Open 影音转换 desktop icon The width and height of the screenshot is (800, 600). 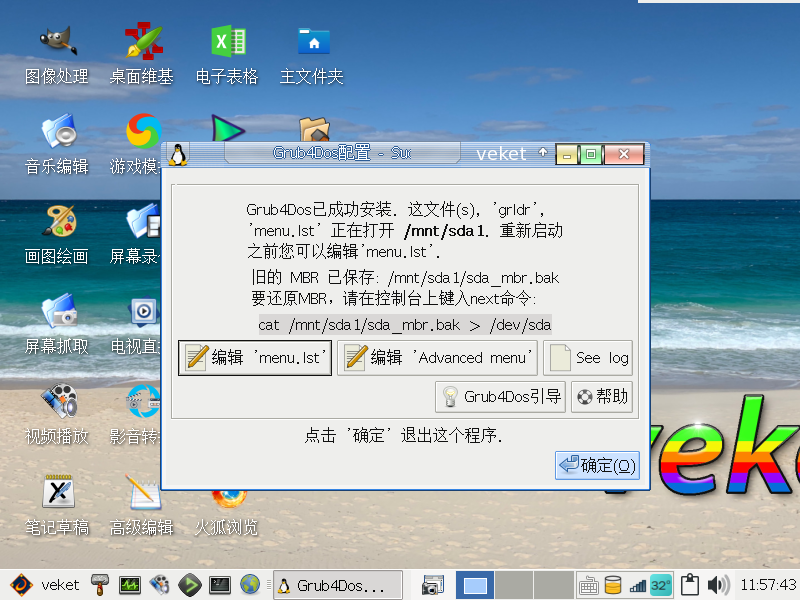tap(143, 401)
